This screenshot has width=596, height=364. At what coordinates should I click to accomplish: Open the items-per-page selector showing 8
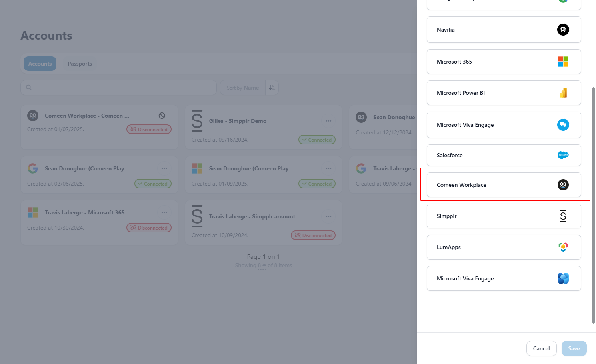click(x=262, y=265)
